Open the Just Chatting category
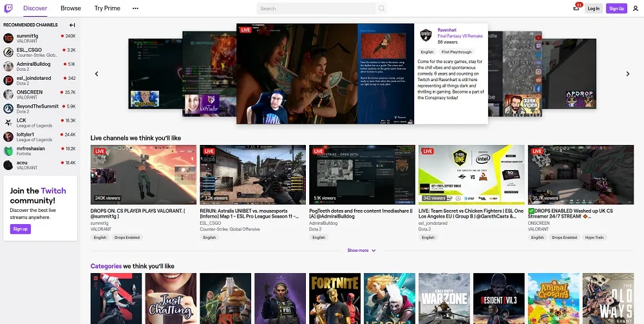 pyautogui.click(x=171, y=298)
